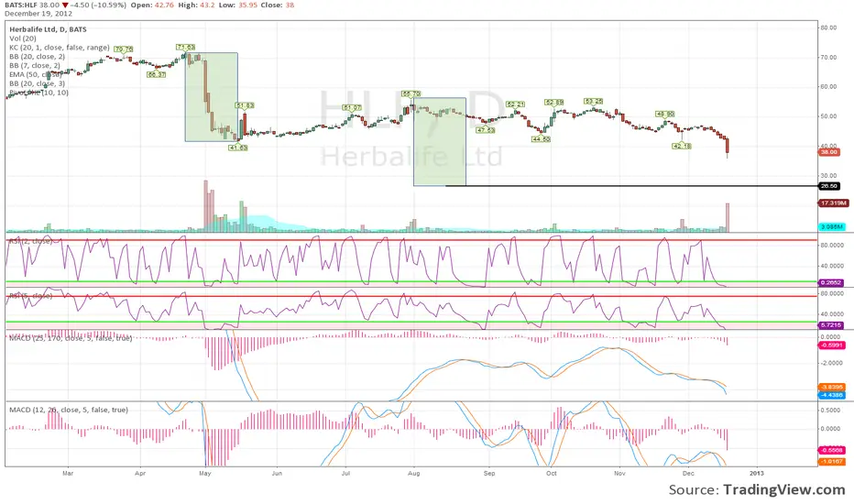This screenshot has width=854, height=504.
Task: Click the purple 5.7215 RSI value tag
Action: click(832, 325)
